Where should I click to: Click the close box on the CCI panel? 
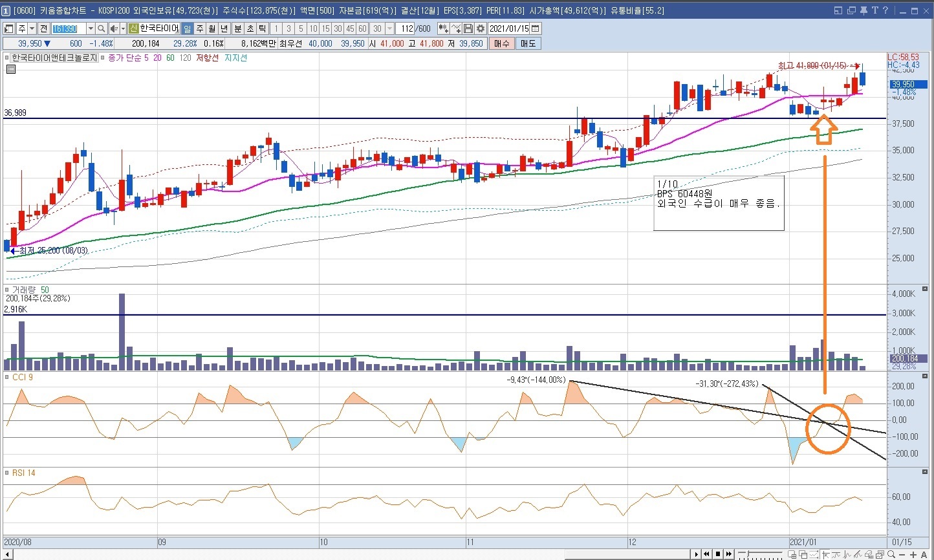pos(924,376)
